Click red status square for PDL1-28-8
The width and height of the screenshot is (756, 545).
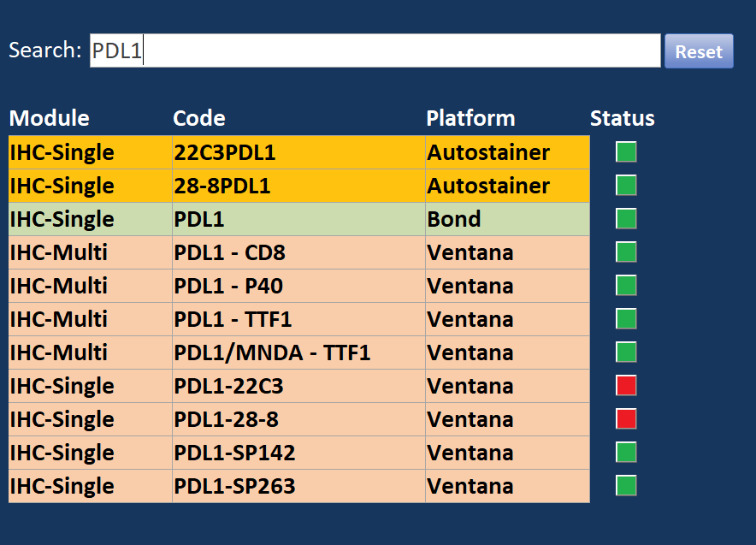626,419
